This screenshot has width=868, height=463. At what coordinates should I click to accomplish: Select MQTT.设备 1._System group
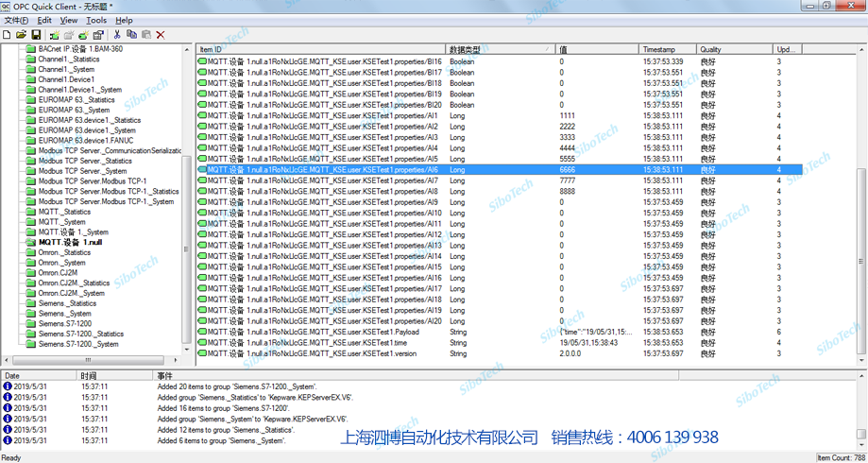point(73,232)
